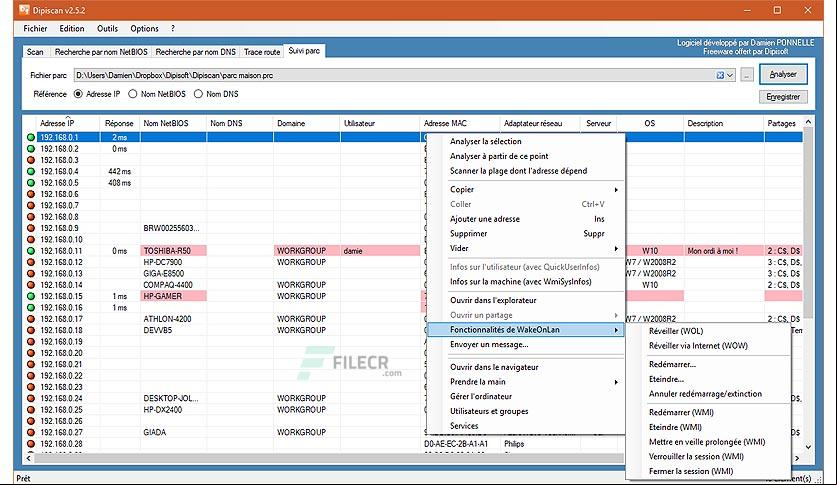Switch to the Scan tab

[x=35, y=52]
